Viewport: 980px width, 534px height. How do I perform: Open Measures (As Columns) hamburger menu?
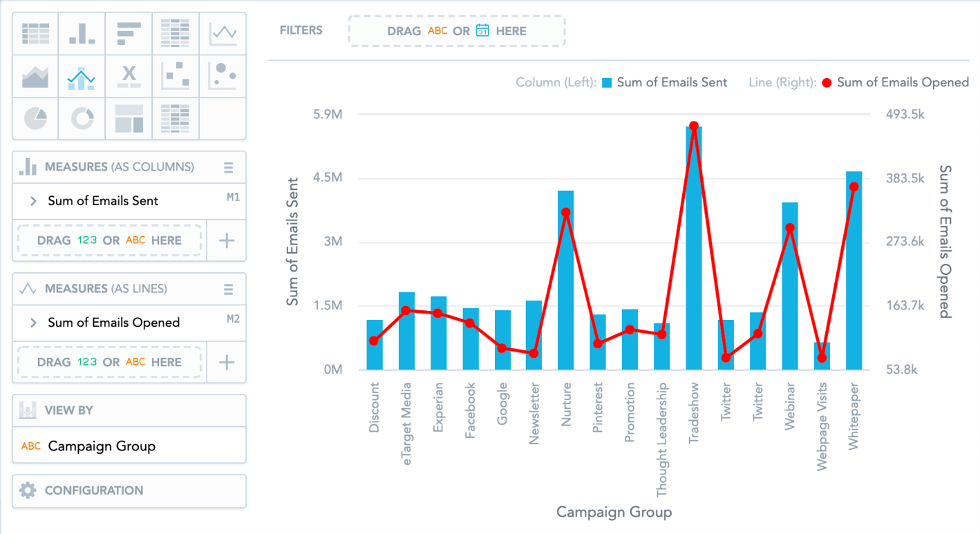228,167
